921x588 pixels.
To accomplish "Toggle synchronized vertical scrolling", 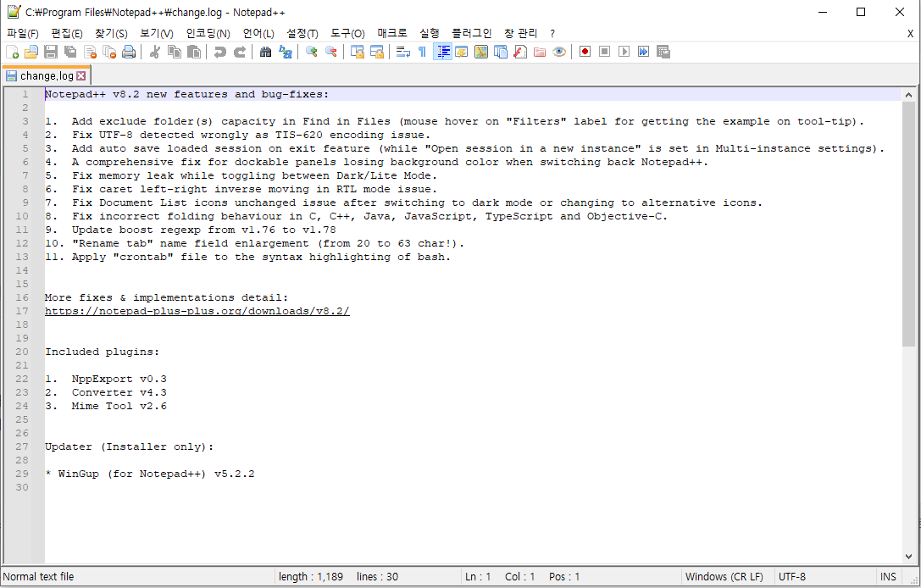I will click(x=357, y=52).
